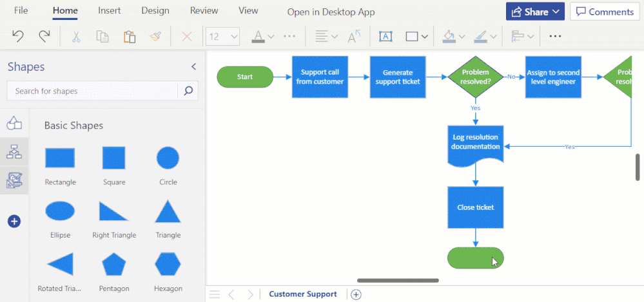Switch to the Design tab
644x302 pixels.
coord(155,11)
